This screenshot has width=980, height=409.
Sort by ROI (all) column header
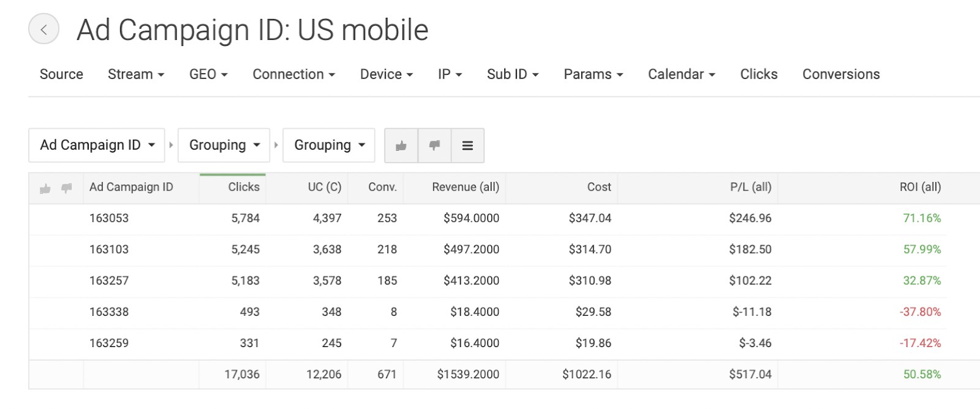(920, 187)
